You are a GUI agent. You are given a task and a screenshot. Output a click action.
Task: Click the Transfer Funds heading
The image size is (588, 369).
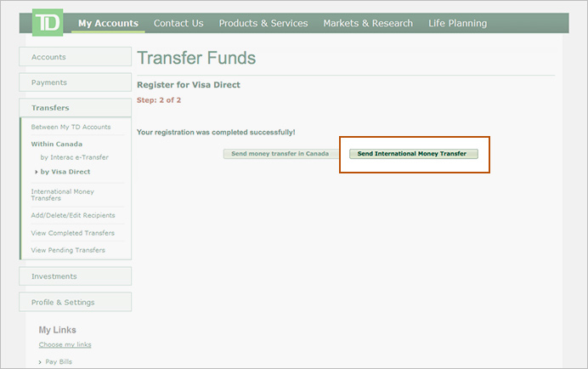(196, 58)
